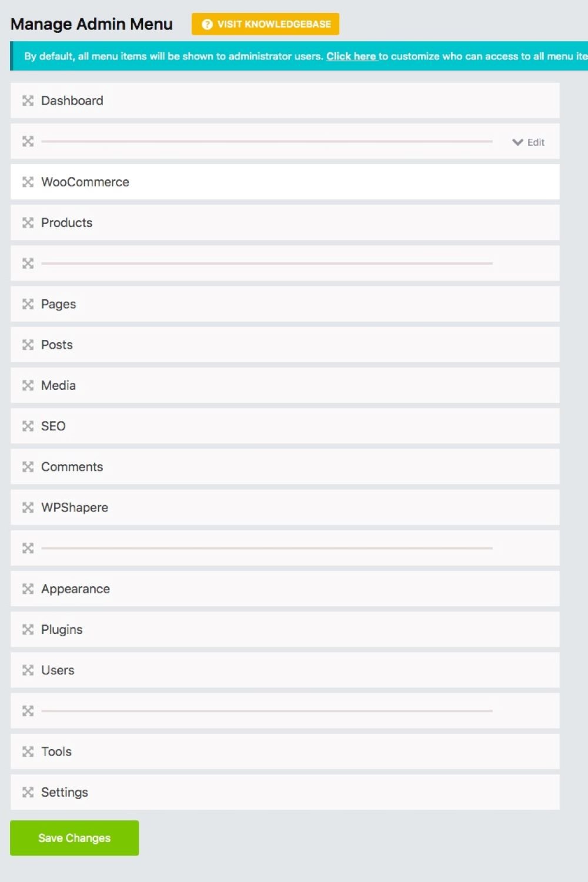Follow the 'Click here' link in notice
Screen dimensions: 588x882
(351, 56)
